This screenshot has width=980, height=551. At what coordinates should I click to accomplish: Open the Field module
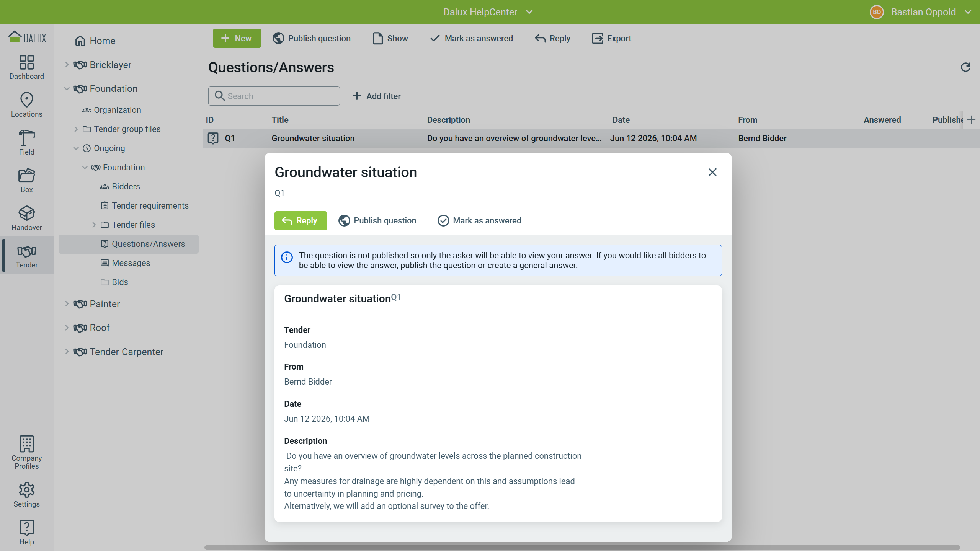tap(26, 142)
